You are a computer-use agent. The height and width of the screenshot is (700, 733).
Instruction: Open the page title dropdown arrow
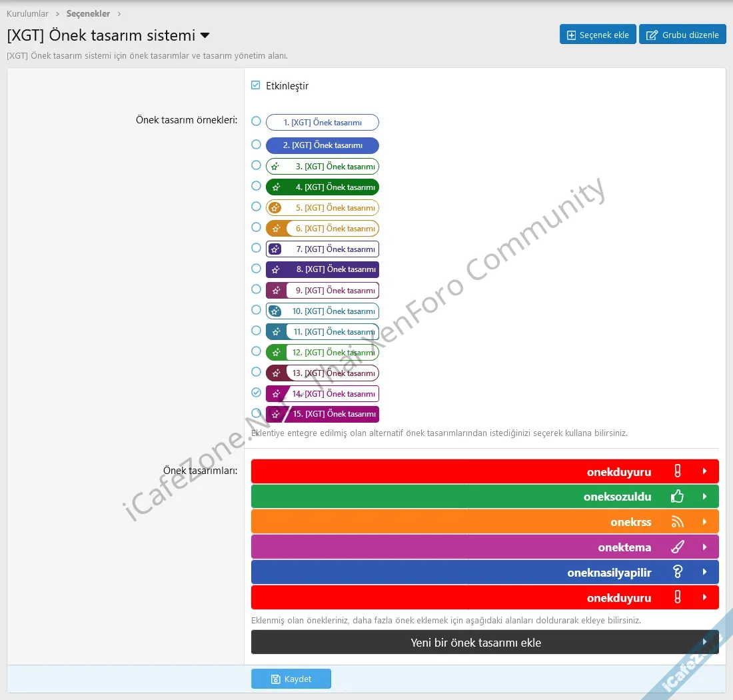pyautogui.click(x=205, y=35)
